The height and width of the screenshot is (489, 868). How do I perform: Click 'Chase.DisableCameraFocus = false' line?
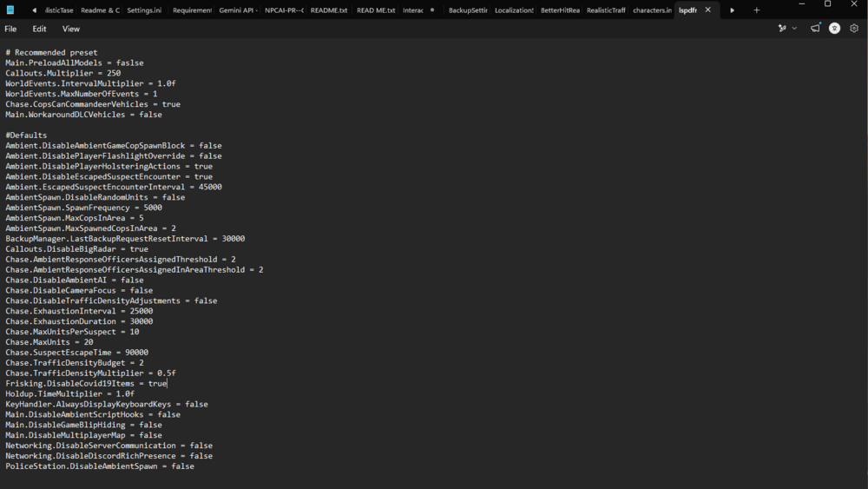tap(79, 290)
